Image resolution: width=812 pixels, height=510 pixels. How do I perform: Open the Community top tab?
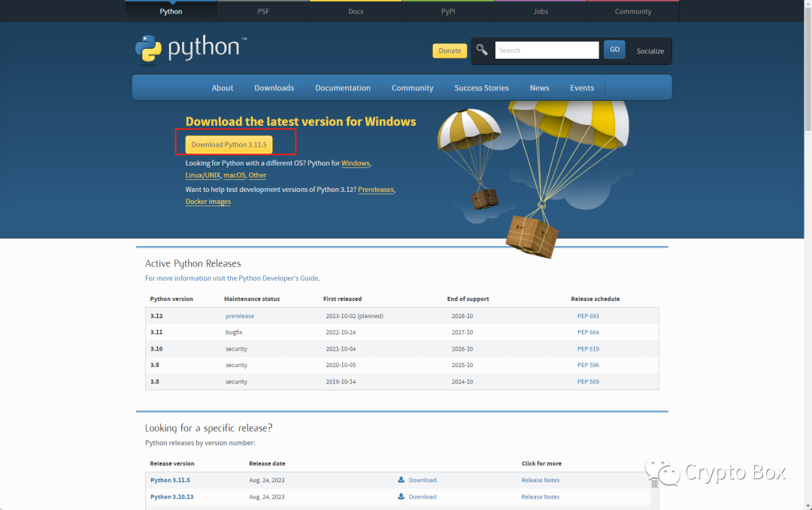[x=633, y=11]
